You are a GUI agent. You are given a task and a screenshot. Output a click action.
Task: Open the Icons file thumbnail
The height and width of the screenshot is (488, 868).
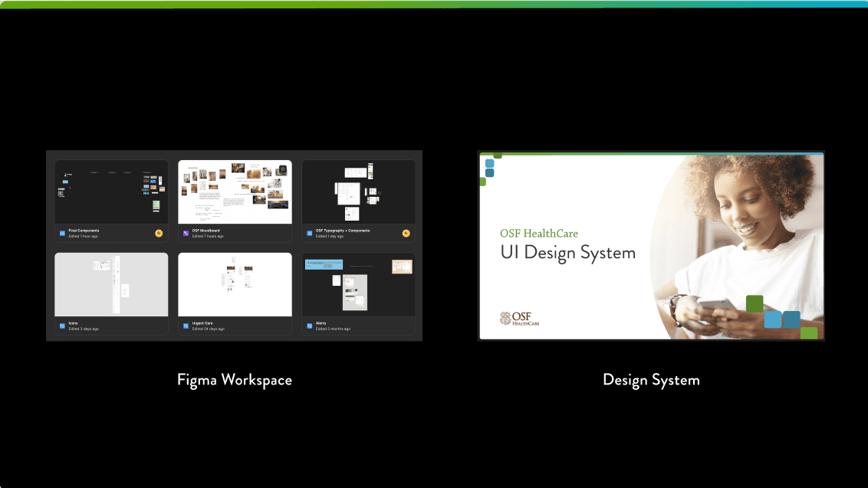(x=111, y=284)
